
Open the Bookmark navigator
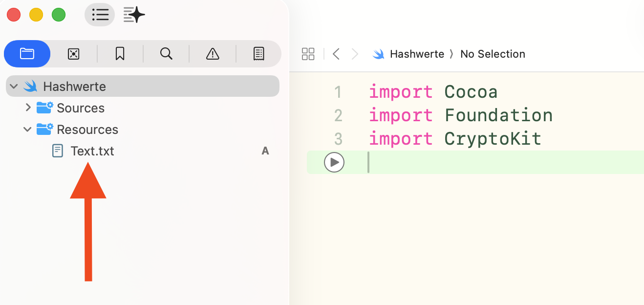[120, 54]
